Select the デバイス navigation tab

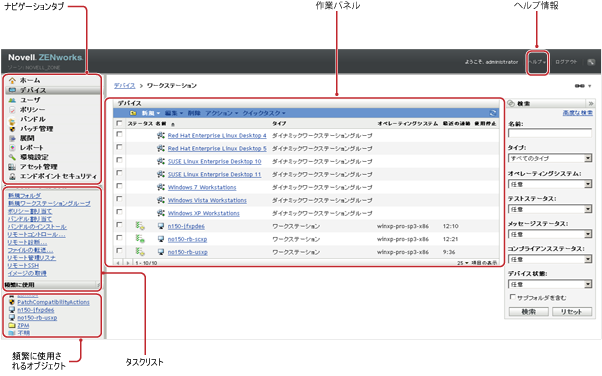(x=53, y=90)
